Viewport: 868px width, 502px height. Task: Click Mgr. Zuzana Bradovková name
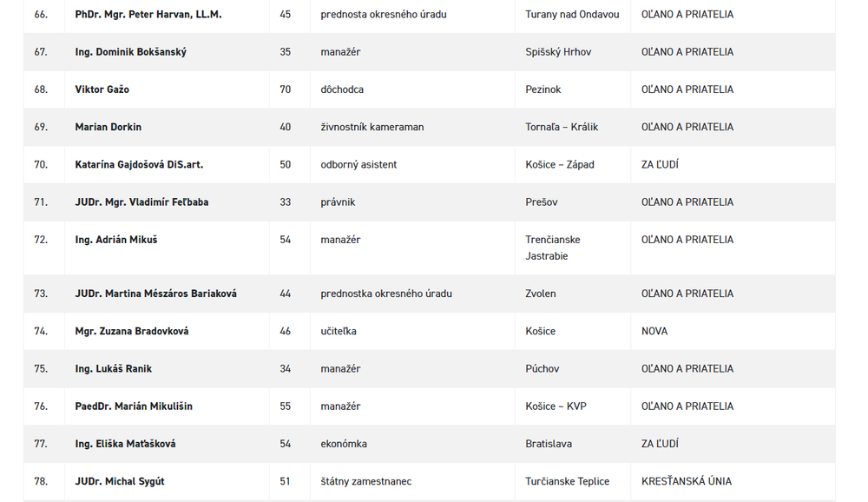tap(131, 331)
